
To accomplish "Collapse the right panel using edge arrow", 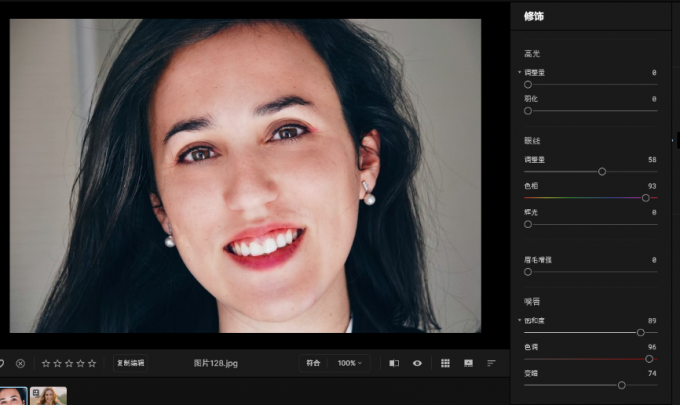I will 675,140.
